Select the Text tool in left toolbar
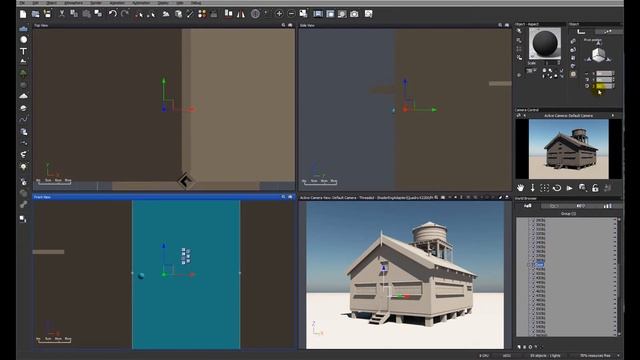Image resolution: width=640 pixels, height=360 pixels. [x=24, y=51]
